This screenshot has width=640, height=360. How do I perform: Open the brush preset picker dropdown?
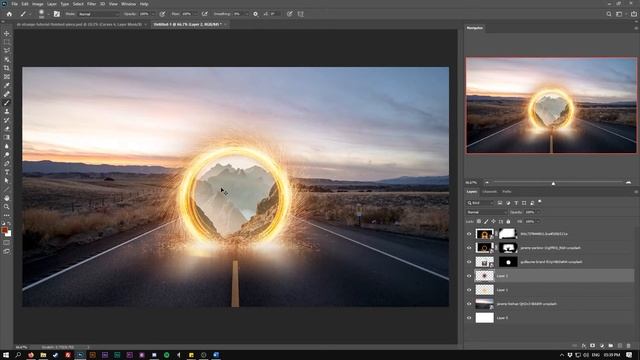tap(48, 14)
